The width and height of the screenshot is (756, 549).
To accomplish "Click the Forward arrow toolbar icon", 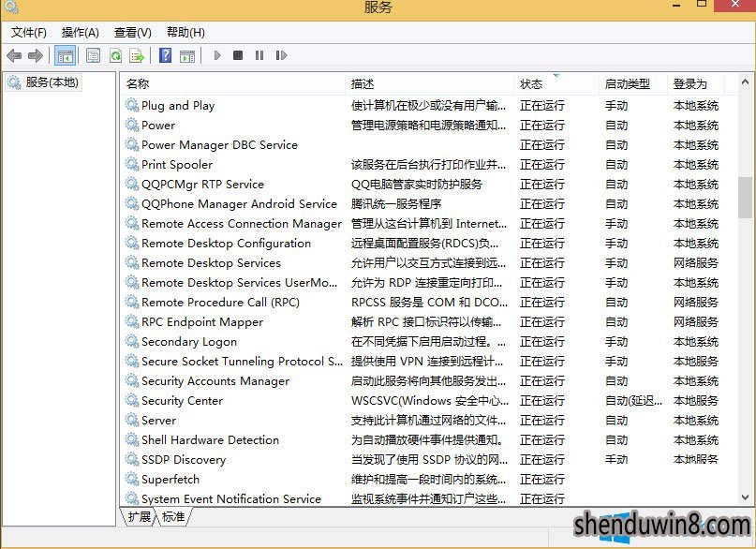I will tap(36, 56).
